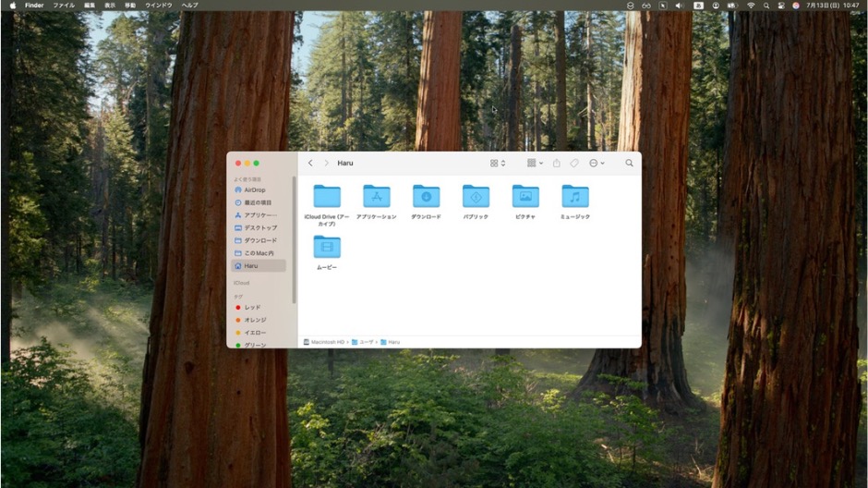The height and width of the screenshot is (488, 868).
Task: Select the レッド tag in sidebar
Action: coord(259,308)
